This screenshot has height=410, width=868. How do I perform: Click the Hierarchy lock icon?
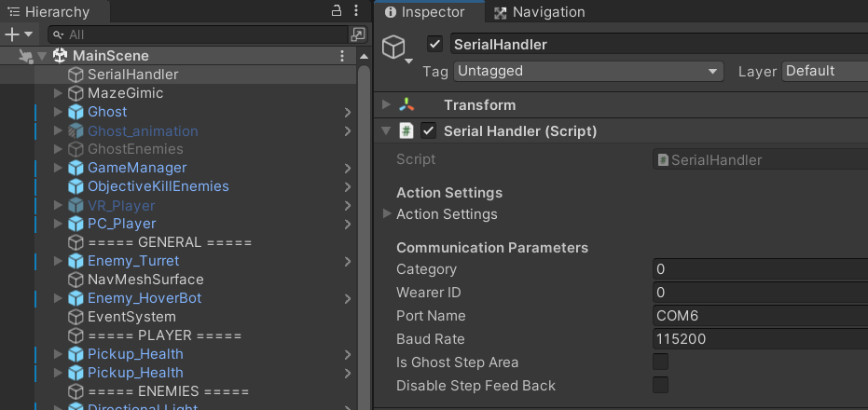338,11
